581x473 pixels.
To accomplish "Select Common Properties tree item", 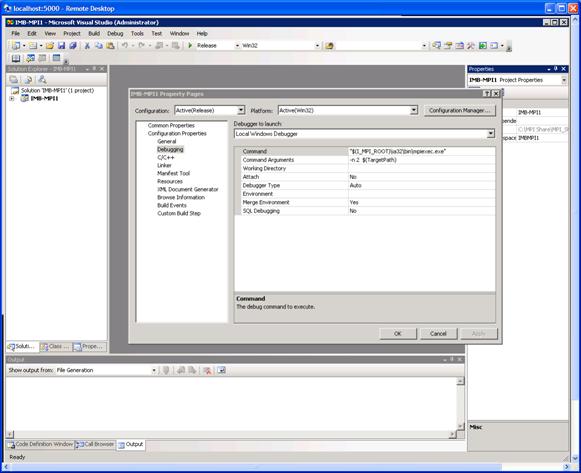I will pos(171,126).
